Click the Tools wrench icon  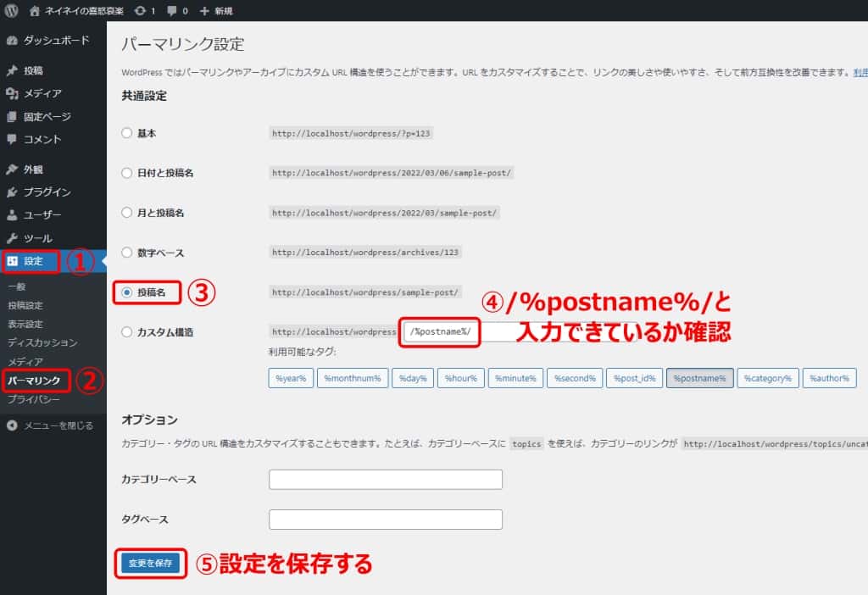click(x=12, y=238)
